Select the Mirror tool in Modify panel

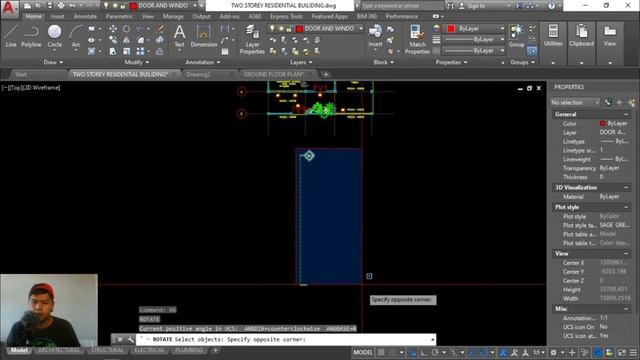pos(127,40)
